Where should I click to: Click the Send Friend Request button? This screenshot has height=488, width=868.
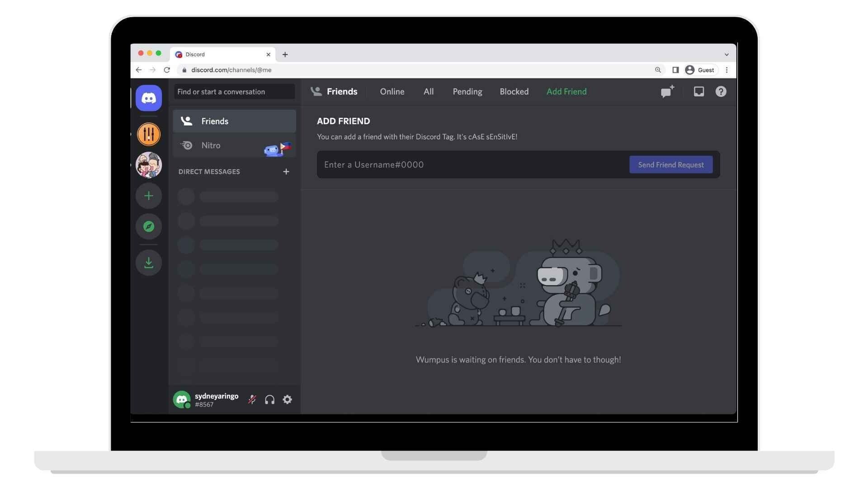pos(671,164)
